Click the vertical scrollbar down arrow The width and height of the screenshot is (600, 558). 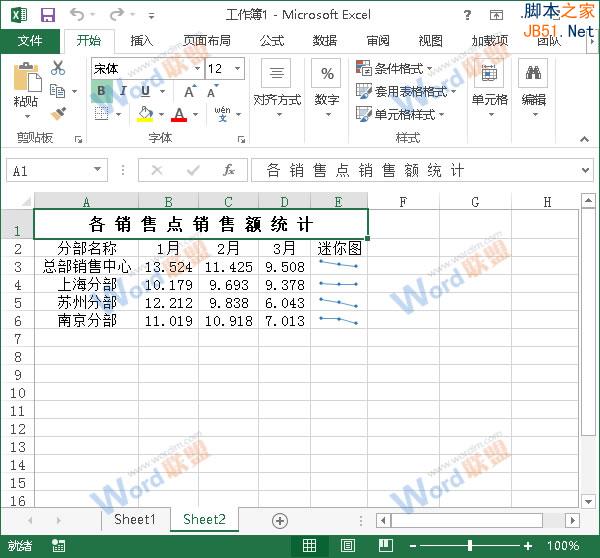click(x=588, y=501)
